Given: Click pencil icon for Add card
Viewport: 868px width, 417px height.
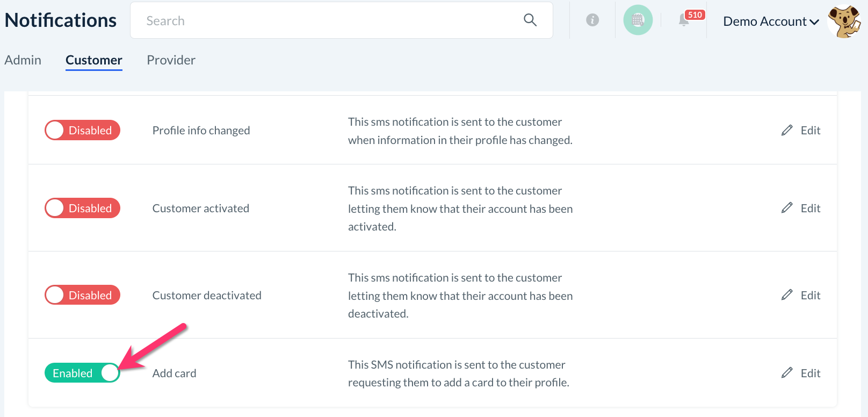Looking at the screenshot, I should click(x=787, y=373).
